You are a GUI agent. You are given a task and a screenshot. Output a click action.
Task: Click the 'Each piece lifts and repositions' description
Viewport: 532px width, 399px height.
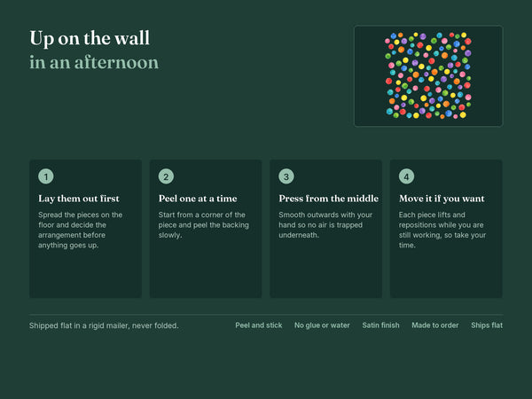coord(442,230)
